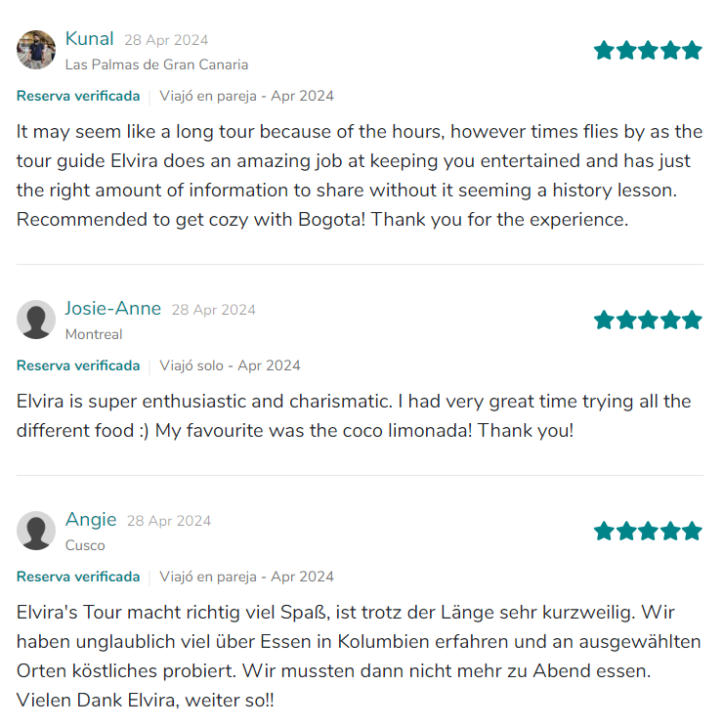Click the 28 Apr 2024 date beside Angie
The width and height of the screenshot is (723, 728).
coord(169,521)
